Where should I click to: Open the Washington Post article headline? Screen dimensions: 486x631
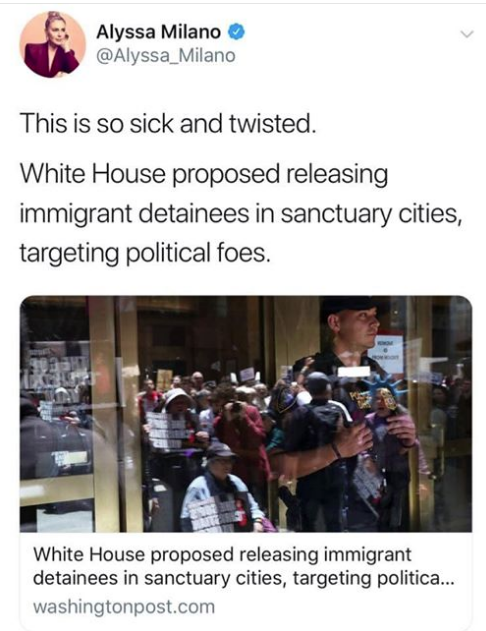tap(244, 566)
